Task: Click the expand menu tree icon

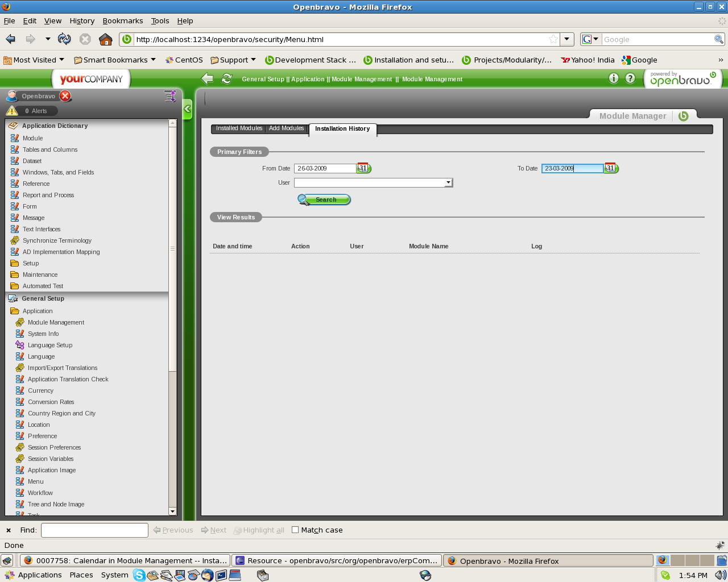Action: tap(169, 96)
